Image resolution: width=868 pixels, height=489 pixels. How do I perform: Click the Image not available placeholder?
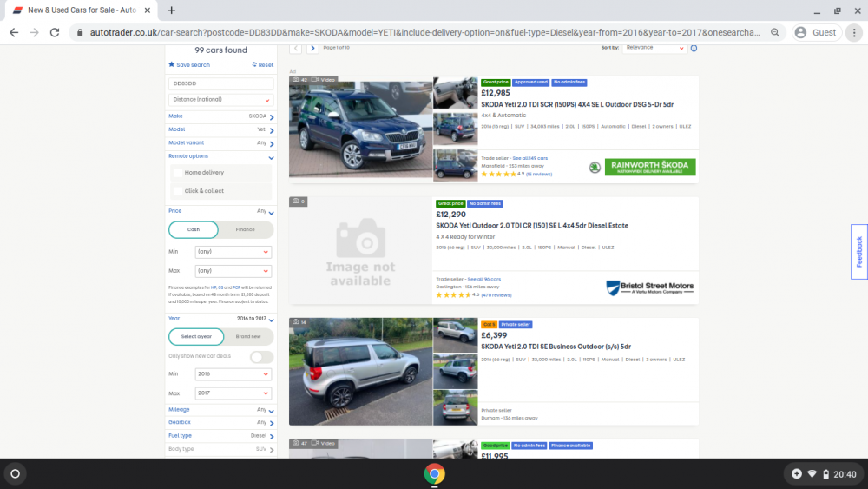click(360, 251)
